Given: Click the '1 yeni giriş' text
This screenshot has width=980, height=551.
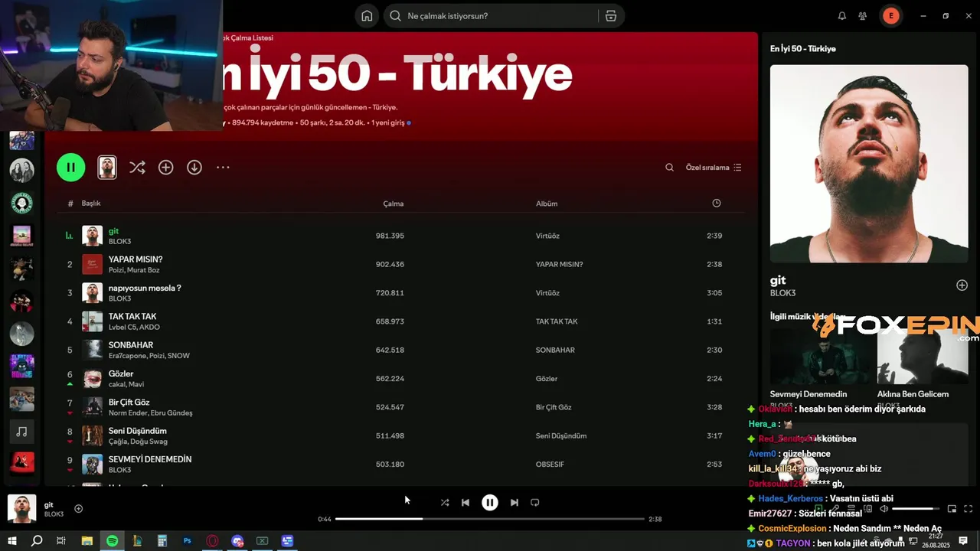Looking at the screenshot, I should tap(388, 122).
